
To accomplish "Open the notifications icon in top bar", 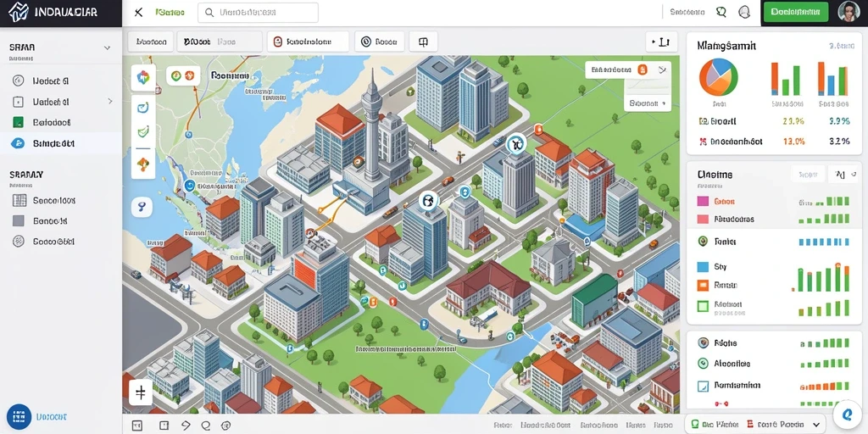I will [x=744, y=12].
